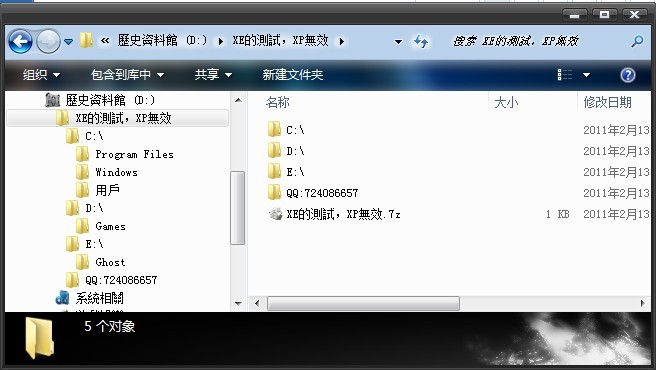This screenshot has height=370, width=656.
Task: Select 系統相關 item in tree
Action: click(x=100, y=298)
